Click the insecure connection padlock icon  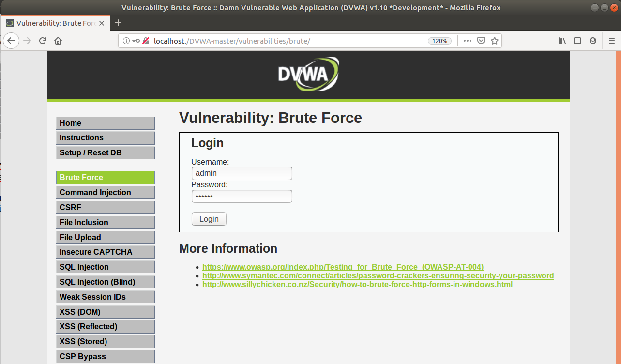pyautogui.click(x=145, y=41)
